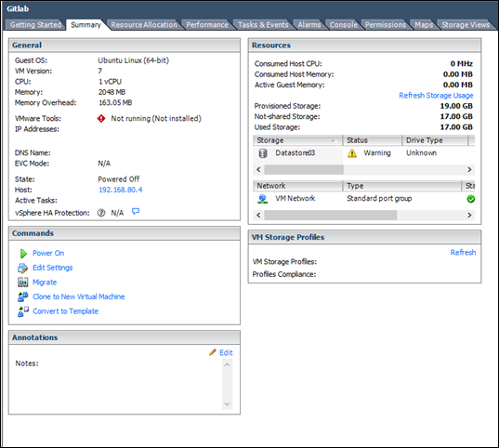Click the Unknown drive type cell
The image size is (499, 448).
point(421,153)
